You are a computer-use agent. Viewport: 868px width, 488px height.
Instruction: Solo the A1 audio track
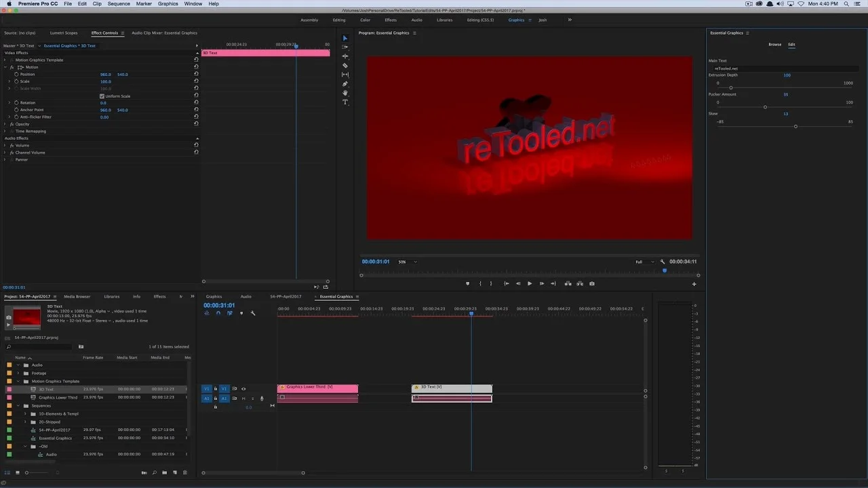252,399
